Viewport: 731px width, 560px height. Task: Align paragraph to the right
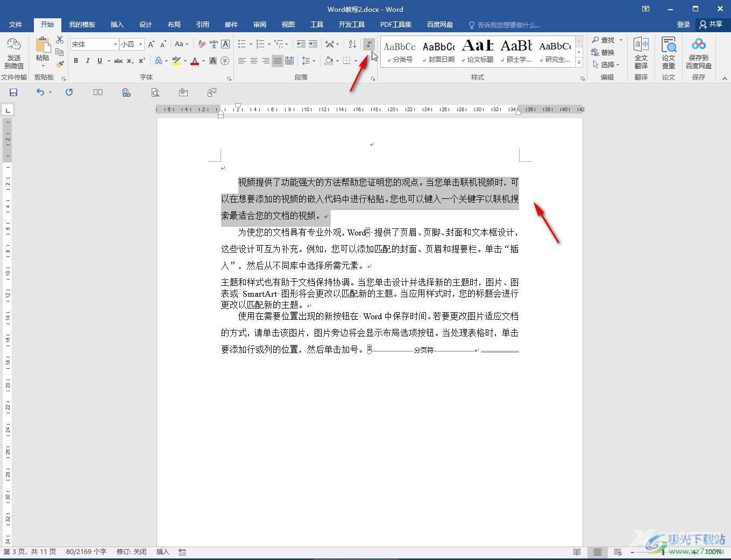click(x=266, y=61)
